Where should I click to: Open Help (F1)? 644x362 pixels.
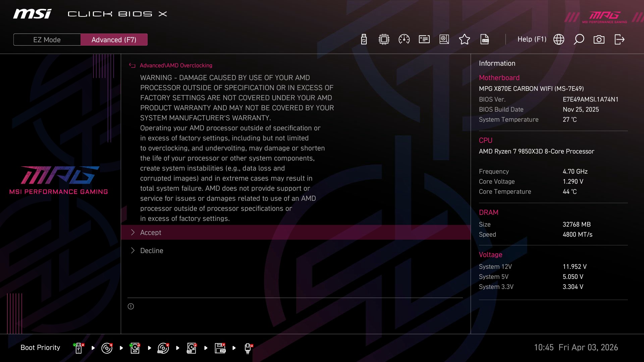(532, 40)
